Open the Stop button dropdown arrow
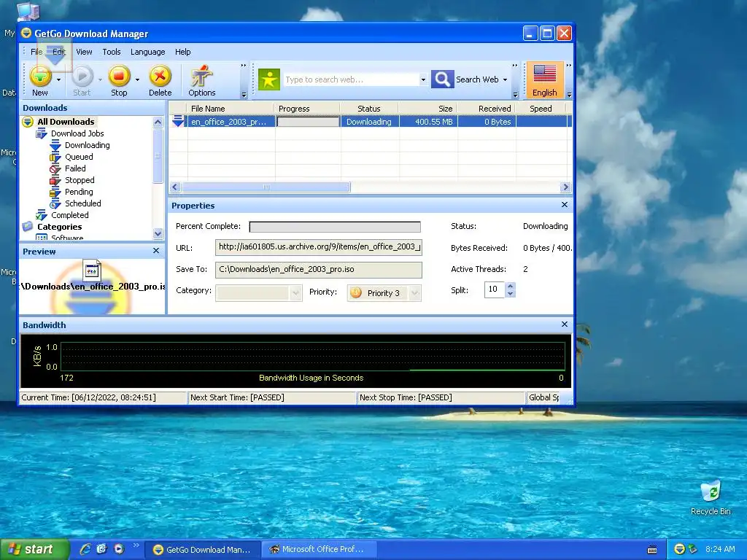The width and height of the screenshot is (747, 560). (x=137, y=80)
